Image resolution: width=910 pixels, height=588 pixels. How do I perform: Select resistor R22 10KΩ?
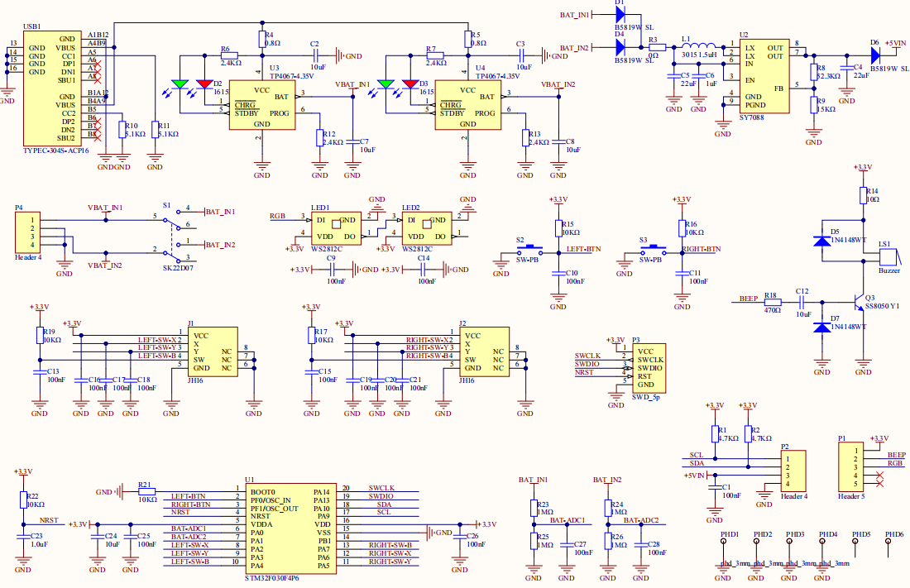(x=23, y=500)
